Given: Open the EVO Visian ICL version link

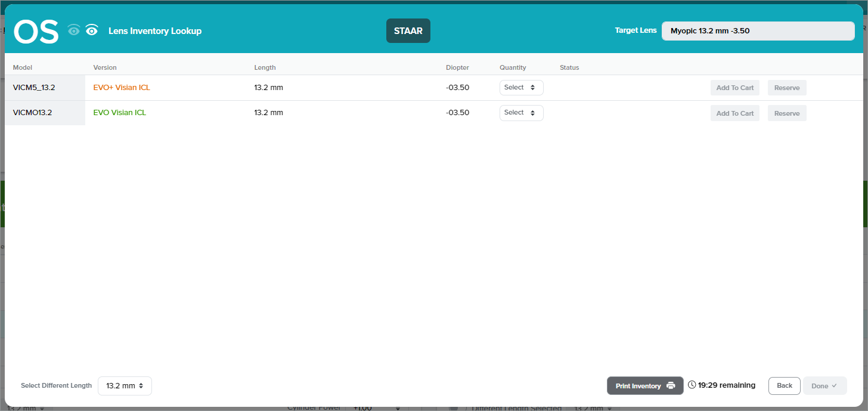Looking at the screenshot, I should point(119,113).
